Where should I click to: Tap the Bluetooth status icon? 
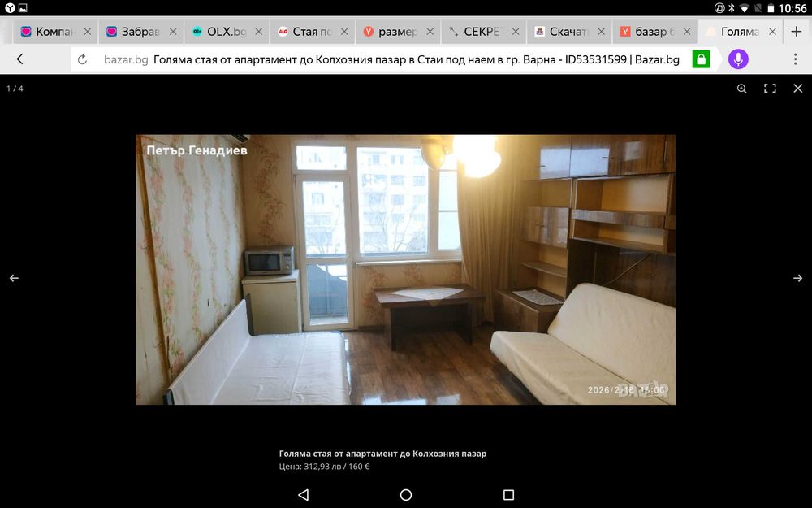(x=732, y=8)
